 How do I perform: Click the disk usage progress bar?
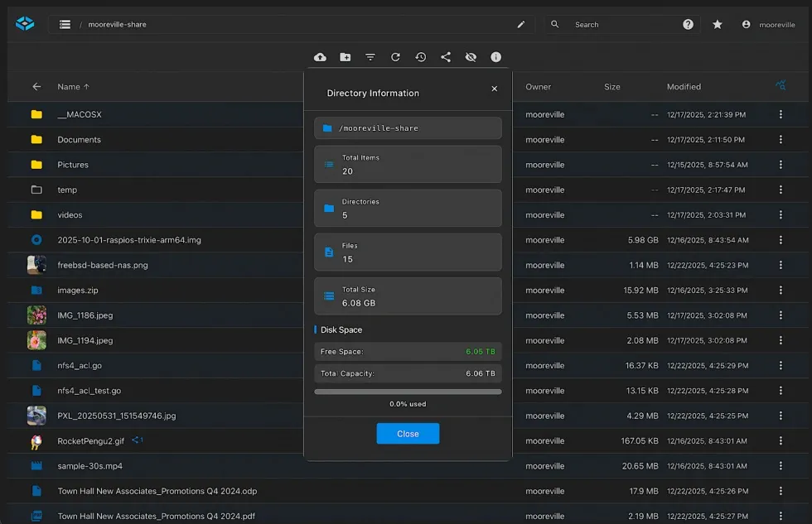click(408, 392)
